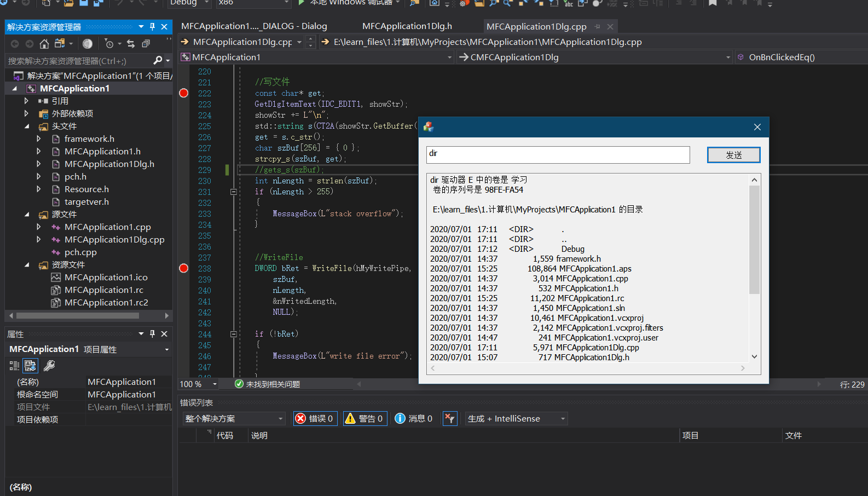
Task: Click Collapse All icon in Solution Explorer
Action: [x=146, y=44]
